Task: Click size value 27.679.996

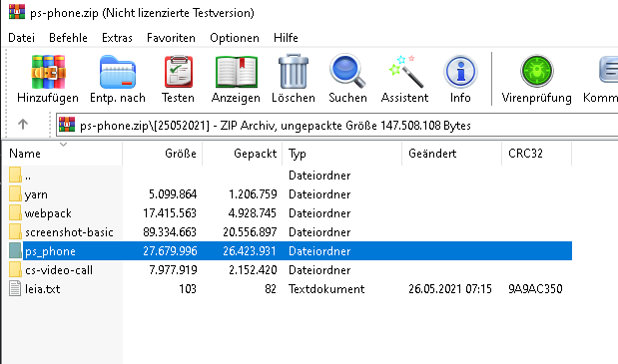Action: pyautogui.click(x=170, y=251)
